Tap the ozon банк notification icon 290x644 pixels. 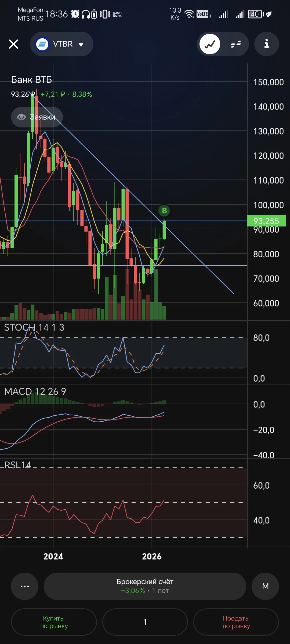[117, 14]
